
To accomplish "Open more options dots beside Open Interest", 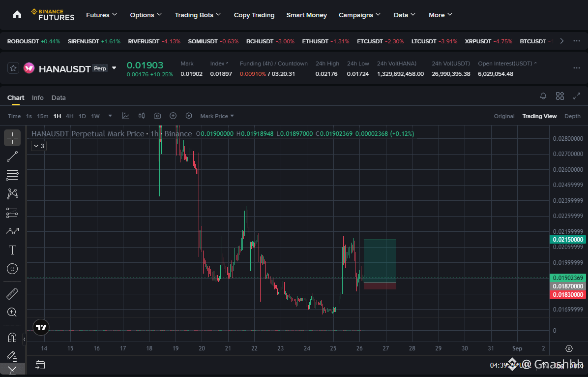I will [577, 68].
